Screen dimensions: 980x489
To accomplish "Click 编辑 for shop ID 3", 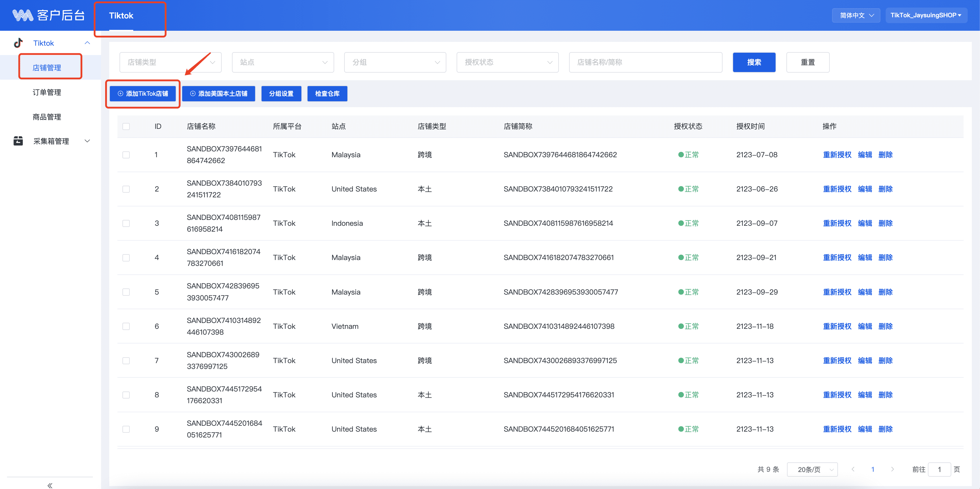I will pos(865,223).
